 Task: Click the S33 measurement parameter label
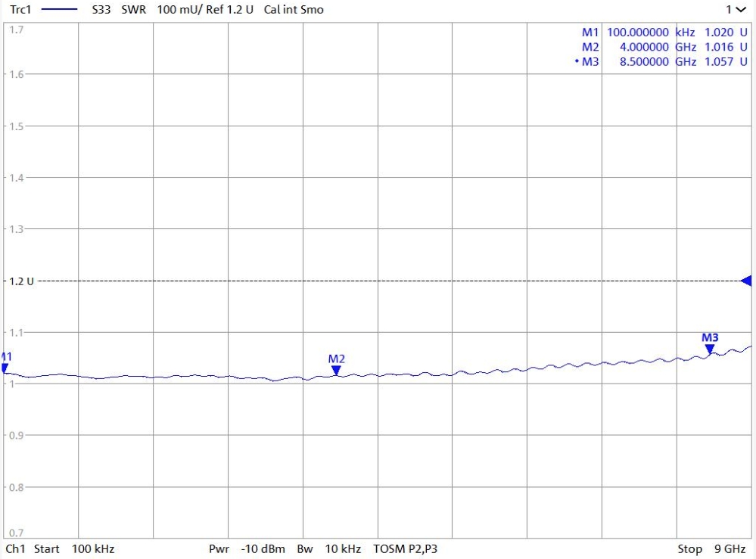click(101, 10)
